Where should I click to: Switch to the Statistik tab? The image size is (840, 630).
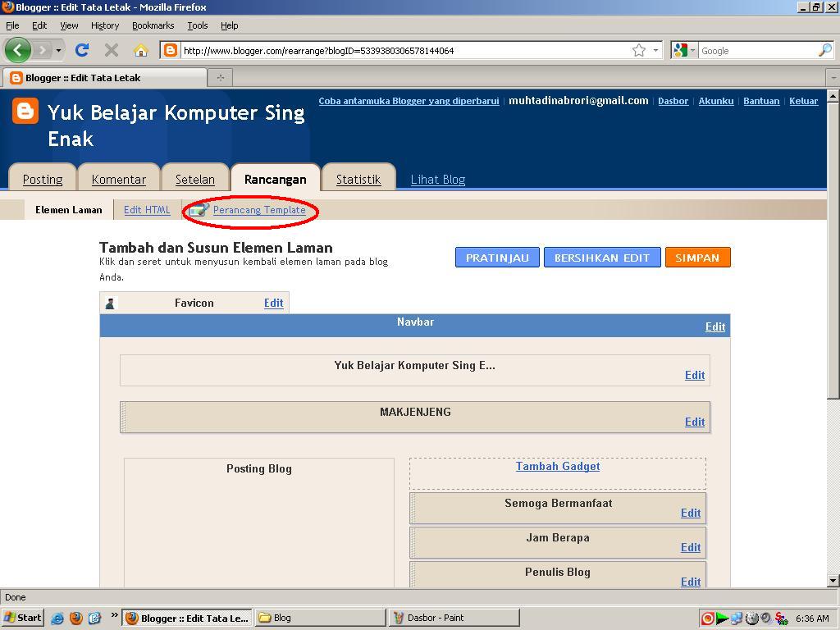[358, 179]
